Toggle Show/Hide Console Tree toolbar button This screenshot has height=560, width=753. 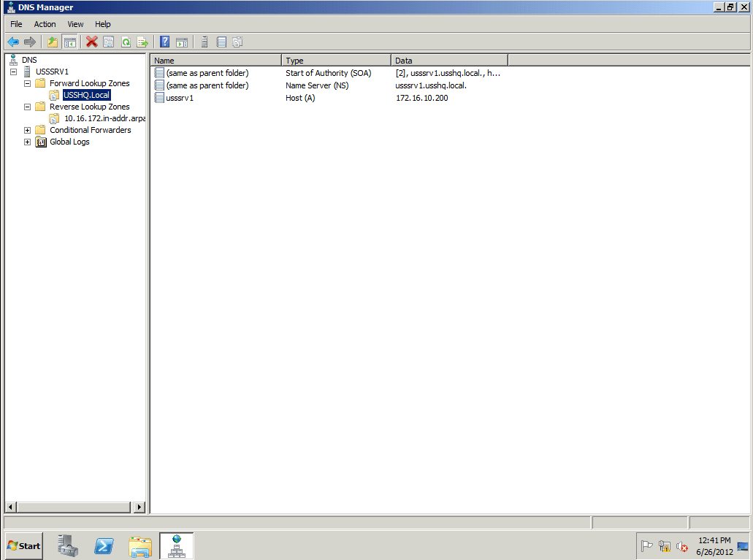tap(69, 42)
